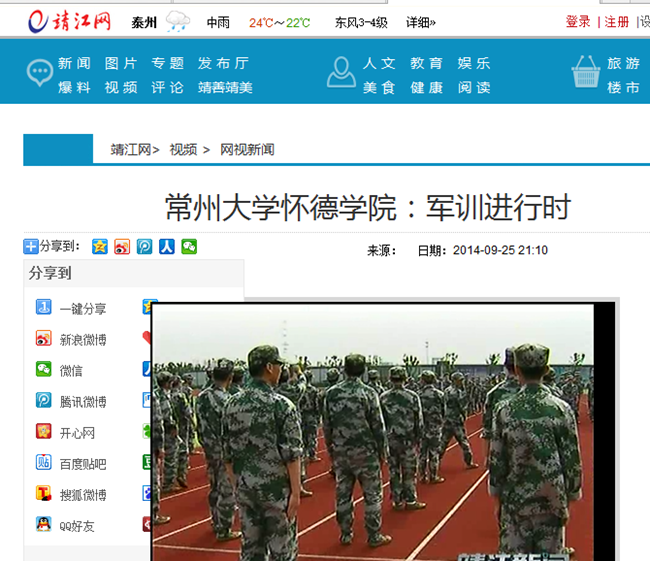Open the 旅游 navigation menu item
The image size is (650, 561).
pos(623,63)
